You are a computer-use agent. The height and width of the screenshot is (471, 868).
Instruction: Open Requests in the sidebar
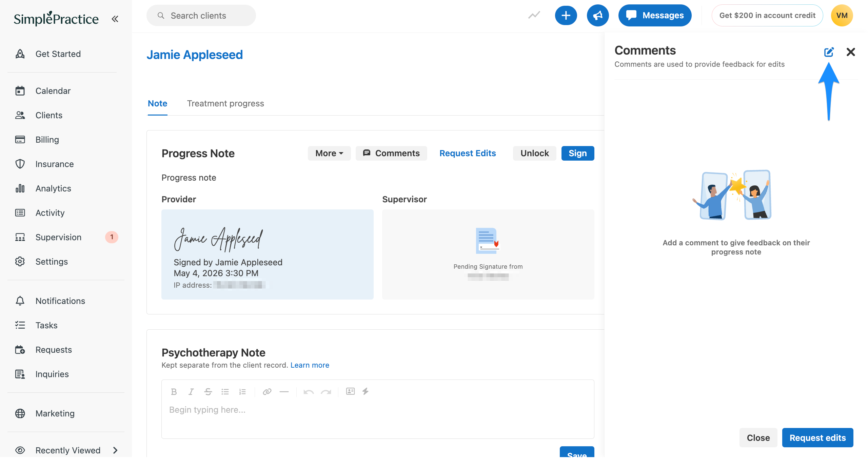[54, 350]
